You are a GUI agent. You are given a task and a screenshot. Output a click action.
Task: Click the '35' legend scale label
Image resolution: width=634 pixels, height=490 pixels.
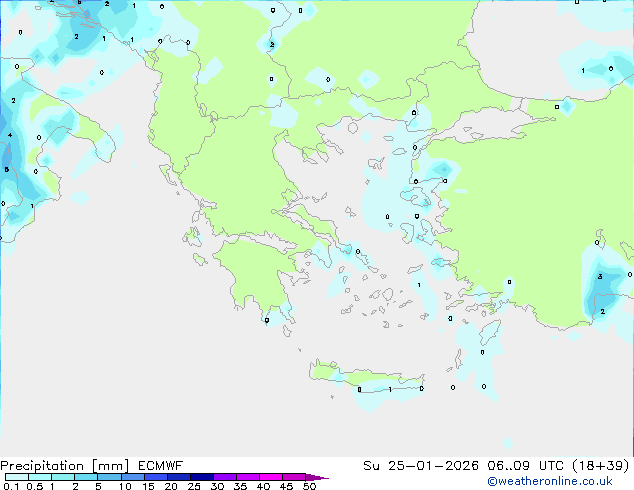point(240,486)
